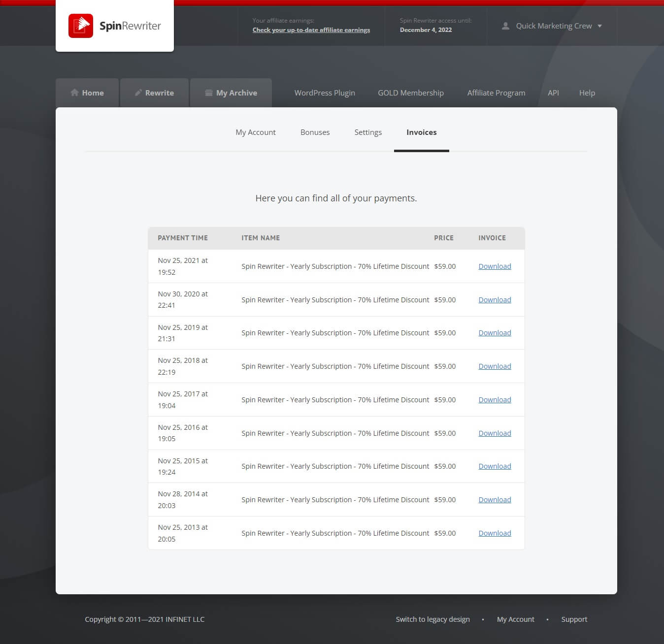
Task: Download the Nov 28, 2014 invoice
Action: pos(495,500)
